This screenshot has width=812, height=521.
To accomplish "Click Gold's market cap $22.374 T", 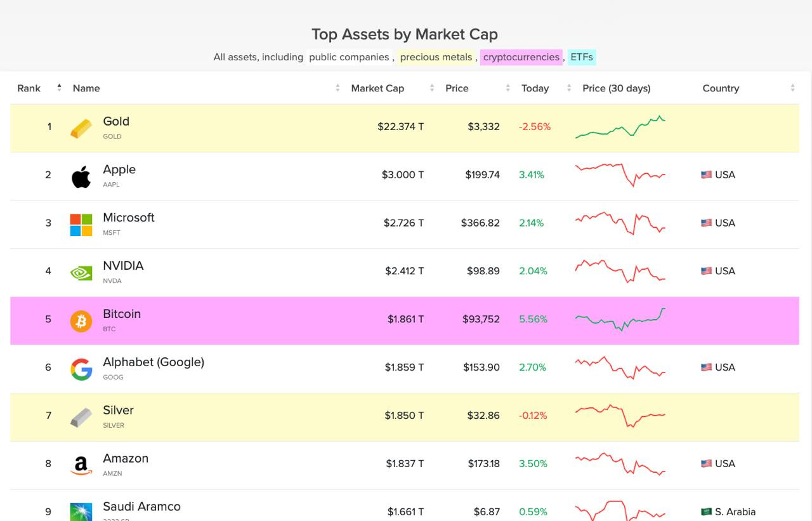I will click(400, 127).
